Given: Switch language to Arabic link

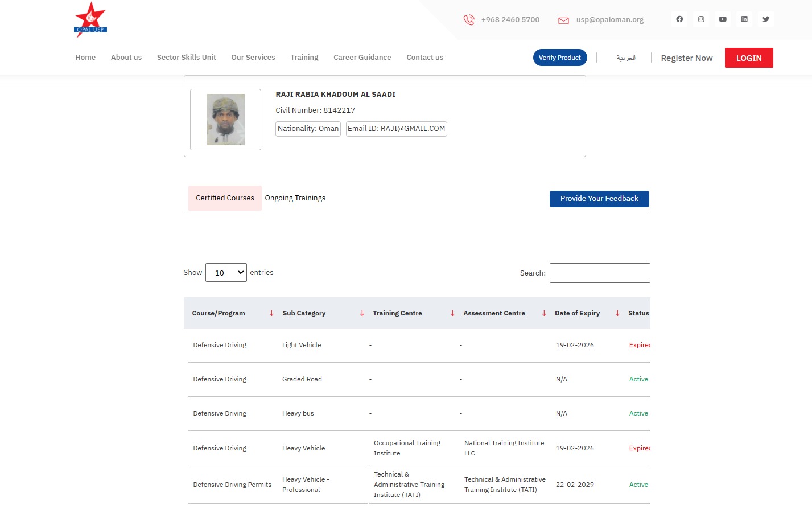Looking at the screenshot, I should (x=626, y=58).
